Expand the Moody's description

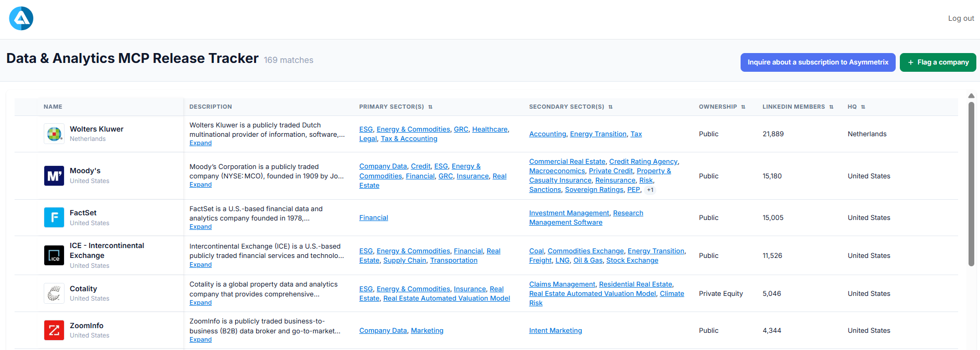point(200,185)
